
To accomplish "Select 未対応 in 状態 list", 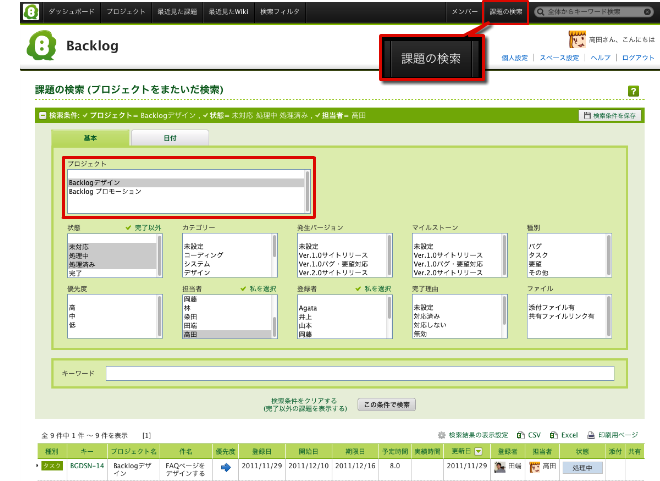I will (x=112, y=247).
